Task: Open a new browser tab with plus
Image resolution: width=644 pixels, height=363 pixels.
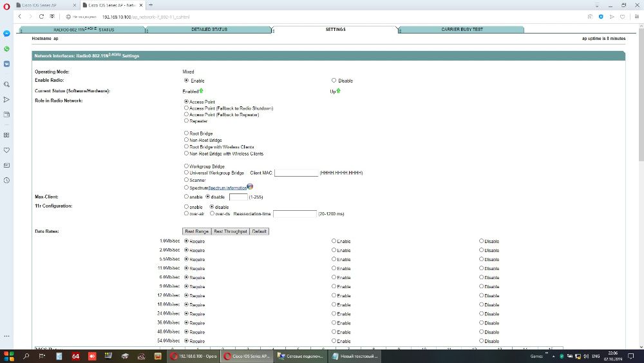Action: click(x=151, y=5)
